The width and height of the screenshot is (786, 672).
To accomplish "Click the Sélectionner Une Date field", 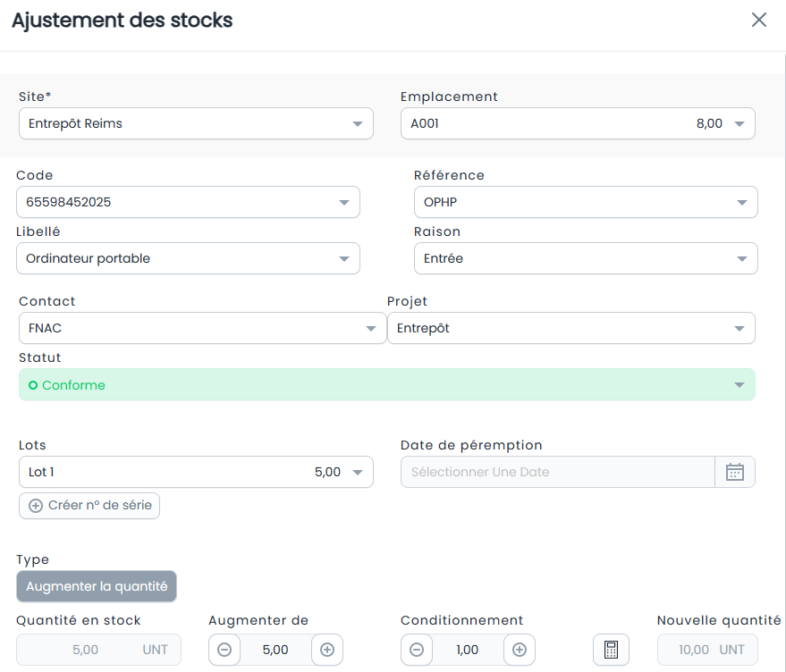I will coord(557,472).
